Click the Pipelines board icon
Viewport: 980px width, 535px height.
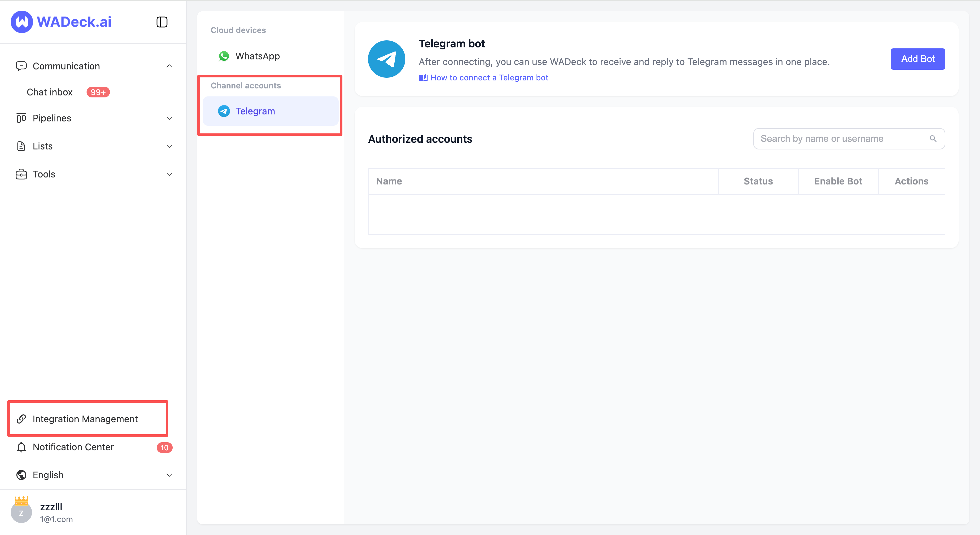click(21, 118)
